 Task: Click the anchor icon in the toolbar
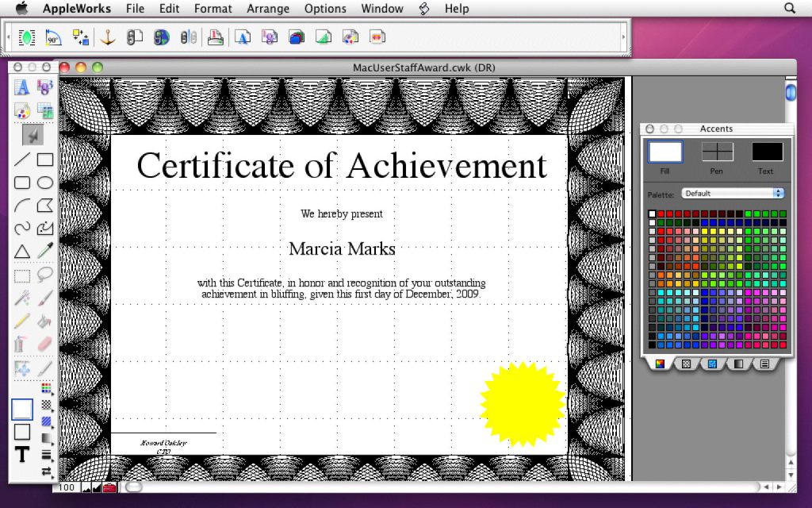pos(106,37)
